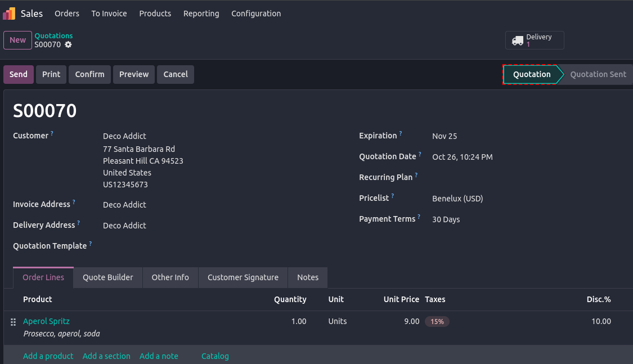Screen dimensions: 633x364
Task: Click the help icon next to Quotation Template
Action: tap(91, 244)
